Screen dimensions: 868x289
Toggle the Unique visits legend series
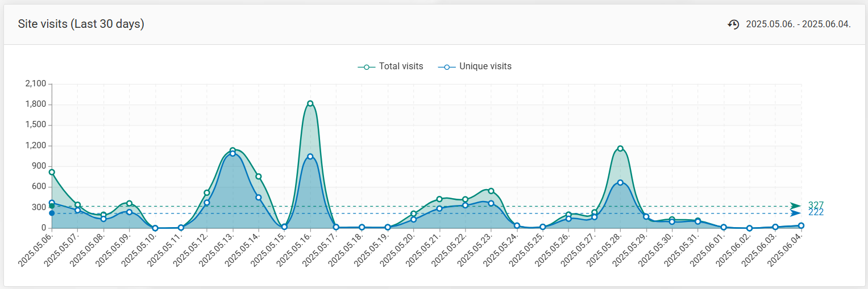(475, 66)
